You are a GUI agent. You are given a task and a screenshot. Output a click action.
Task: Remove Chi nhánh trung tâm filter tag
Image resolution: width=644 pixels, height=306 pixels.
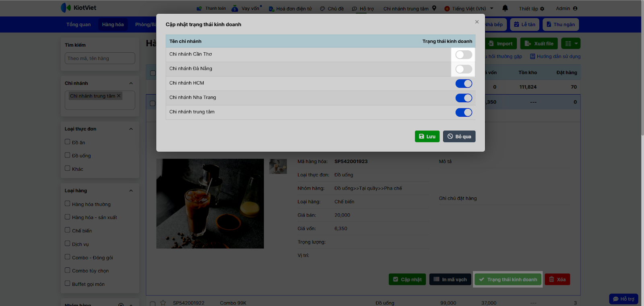[119, 96]
